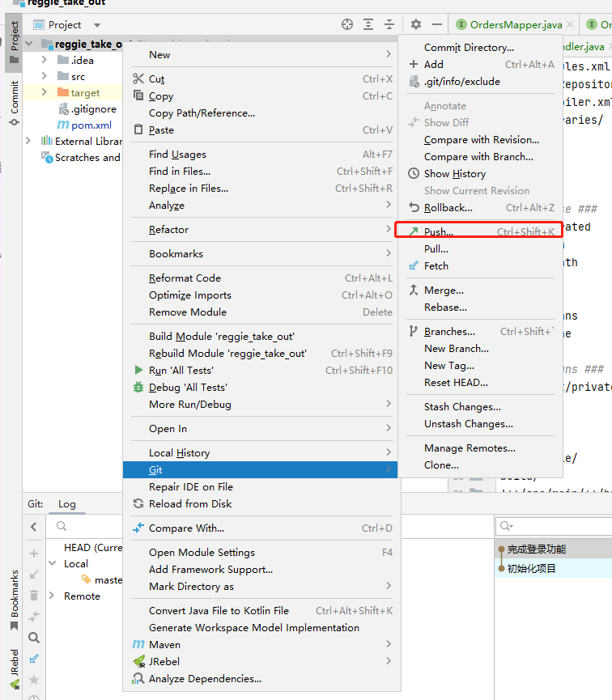
Task: Expand the Remote branches node in Git log
Action: (x=52, y=596)
